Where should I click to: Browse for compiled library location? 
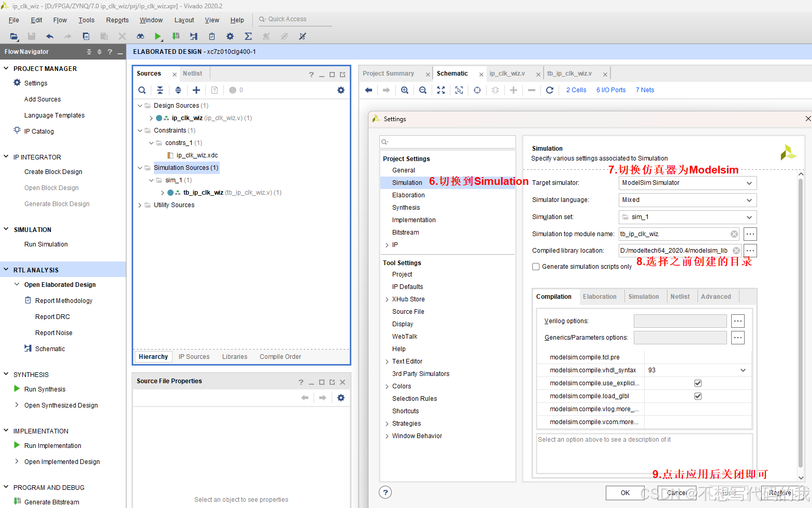pos(750,251)
